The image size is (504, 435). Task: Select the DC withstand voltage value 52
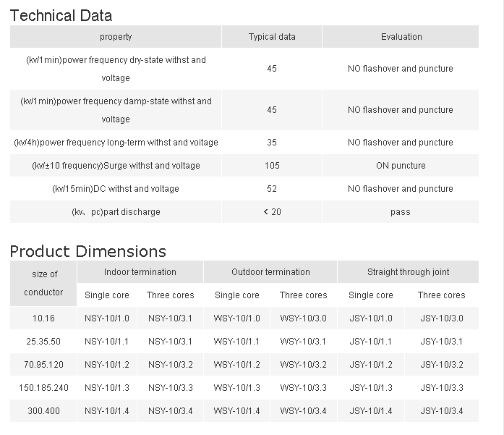pos(272,189)
